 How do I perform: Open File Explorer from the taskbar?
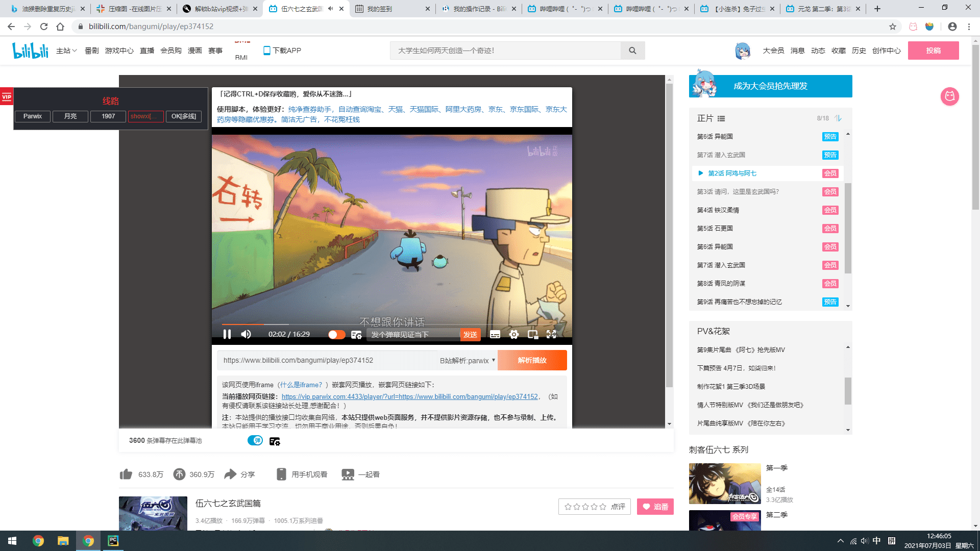pyautogui.click(x=63, y=541)
